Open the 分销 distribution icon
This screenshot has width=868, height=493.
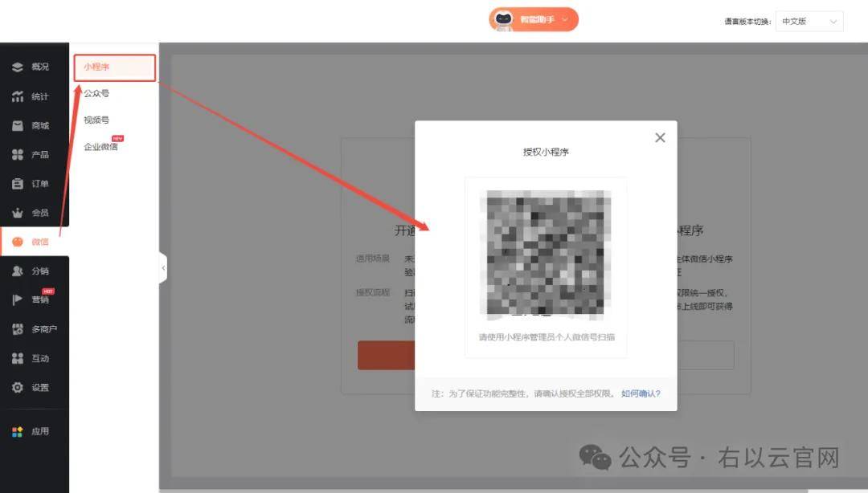[18, 271]
